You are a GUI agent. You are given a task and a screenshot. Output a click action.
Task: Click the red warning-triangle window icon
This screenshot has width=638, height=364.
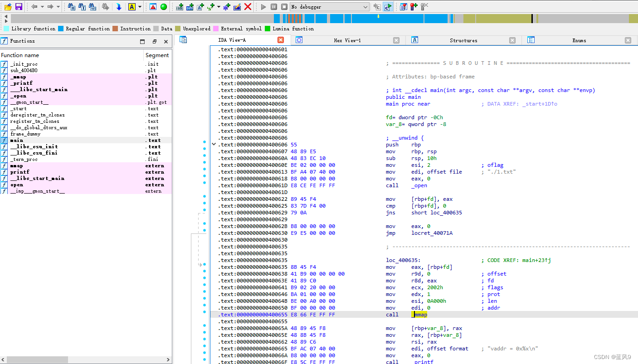[x=153, y=7]
